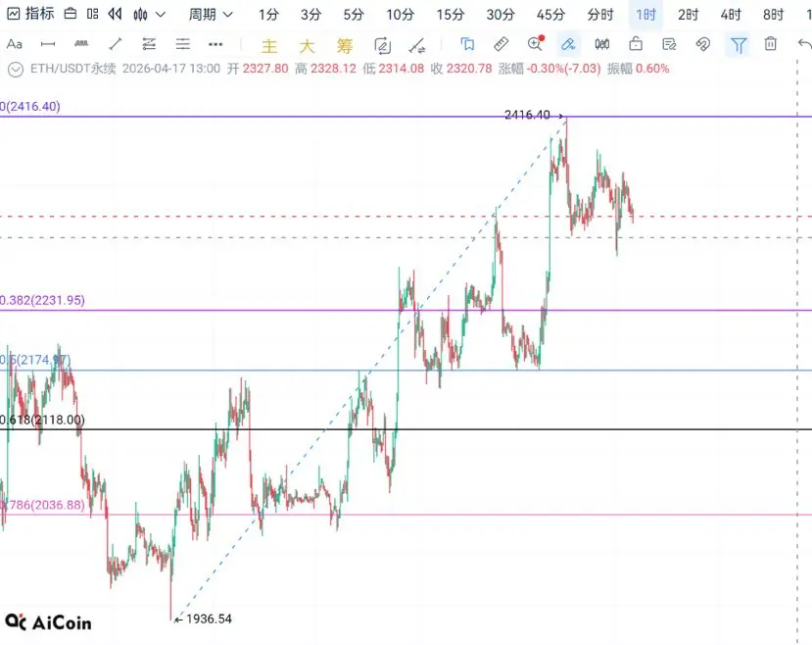Switch to the 1分 timeframe

(x=268, y=15)
